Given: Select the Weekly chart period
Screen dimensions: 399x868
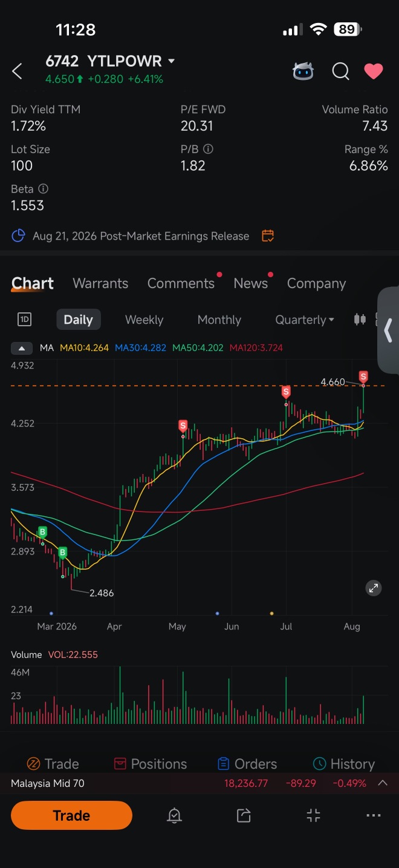Looking at the screenshot, I should coord(144,320).
